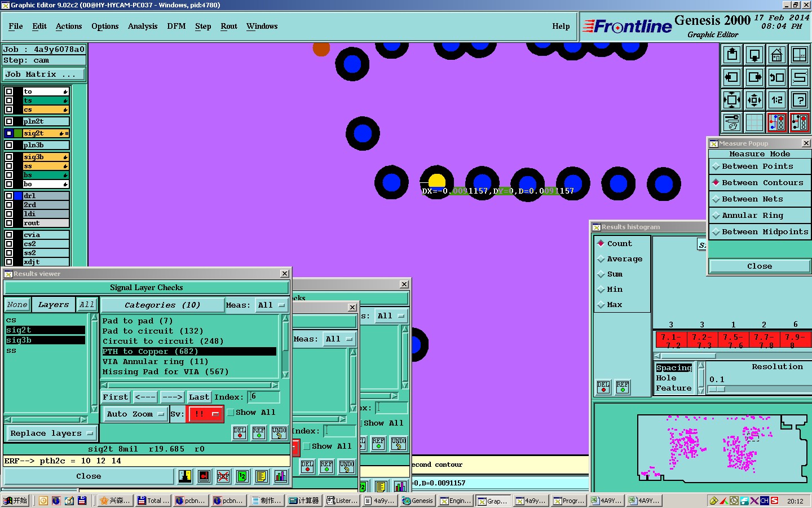Click the black nets traffic light icon
Screen dimensions: 812x508
click(x=800, y=122)
